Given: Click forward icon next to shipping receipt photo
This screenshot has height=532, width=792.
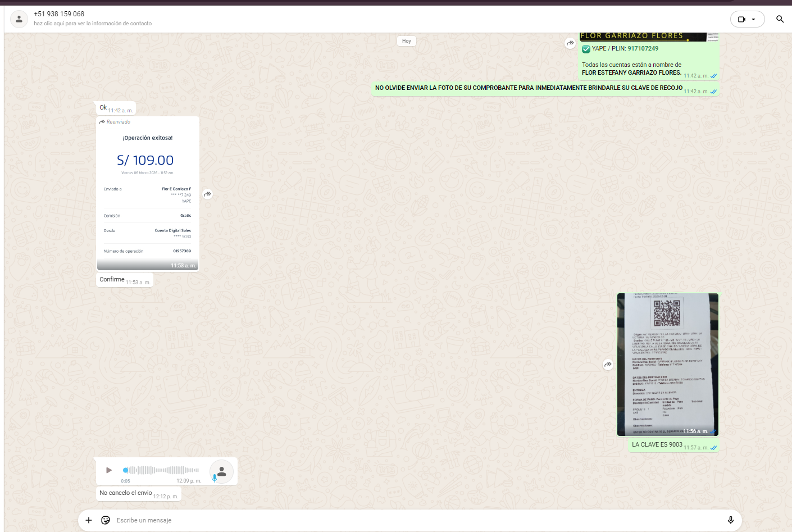Looking at the screenshot, I should coord(608,365).
